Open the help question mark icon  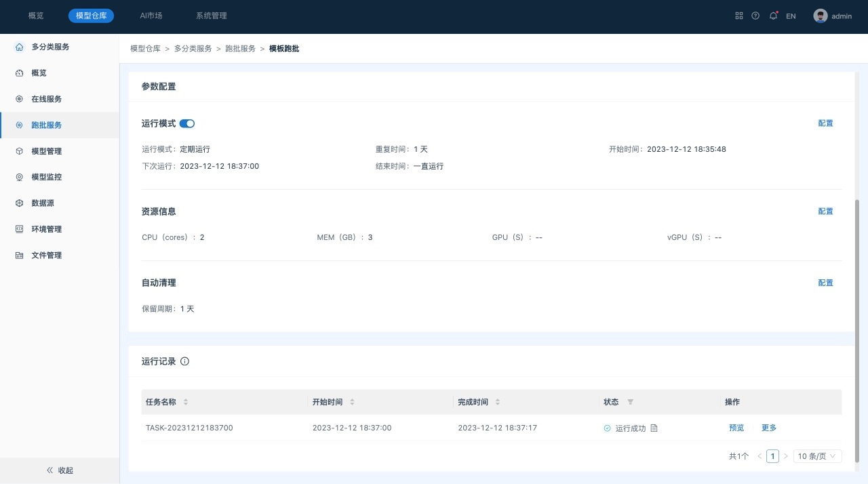[x=755, y=16]
